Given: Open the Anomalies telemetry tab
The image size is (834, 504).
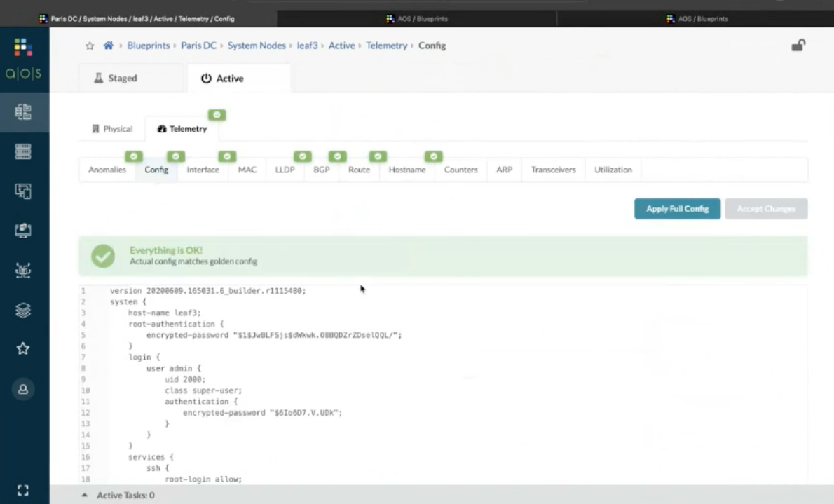Looking at the screenshot, I should click(107, 170).
